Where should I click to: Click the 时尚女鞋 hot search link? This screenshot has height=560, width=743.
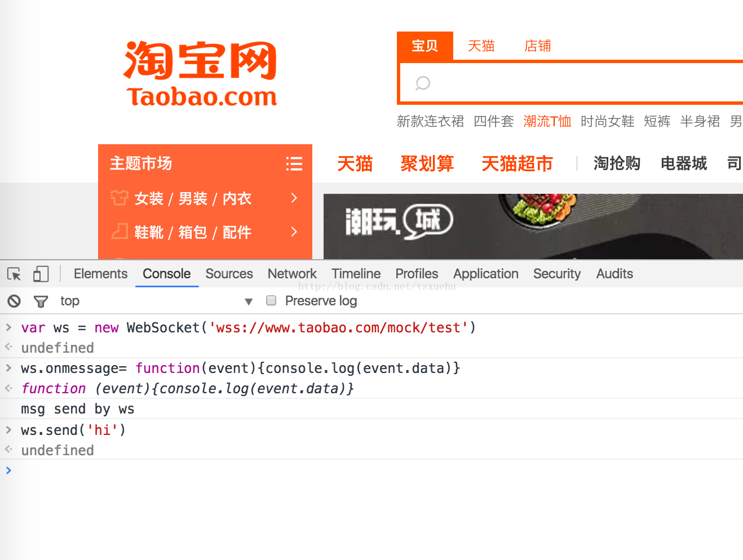coord(608,121)
